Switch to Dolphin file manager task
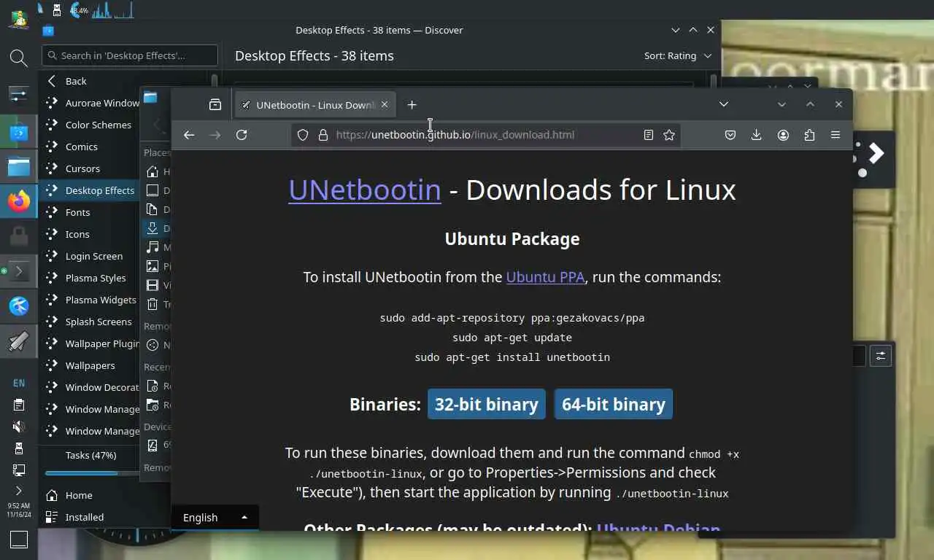The height and width of the screenshot is (560, 934). [x=19, y=167]
